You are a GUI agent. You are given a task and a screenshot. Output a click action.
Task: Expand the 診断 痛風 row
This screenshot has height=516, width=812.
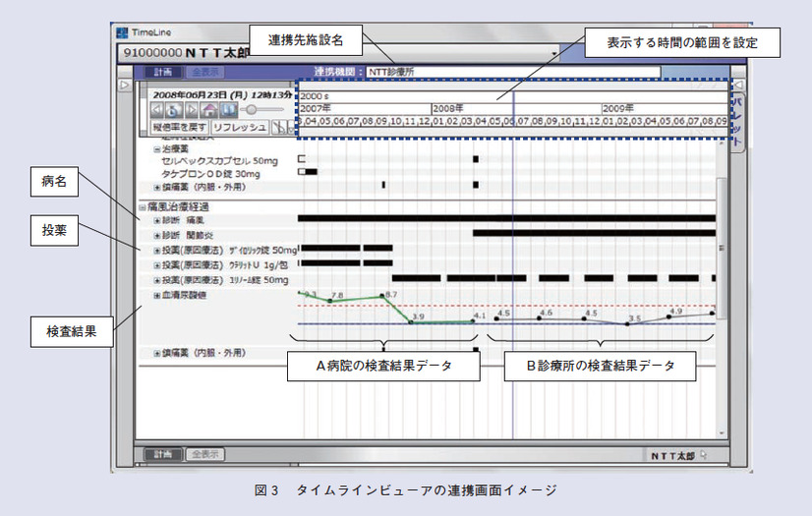(x=157, y=221)
